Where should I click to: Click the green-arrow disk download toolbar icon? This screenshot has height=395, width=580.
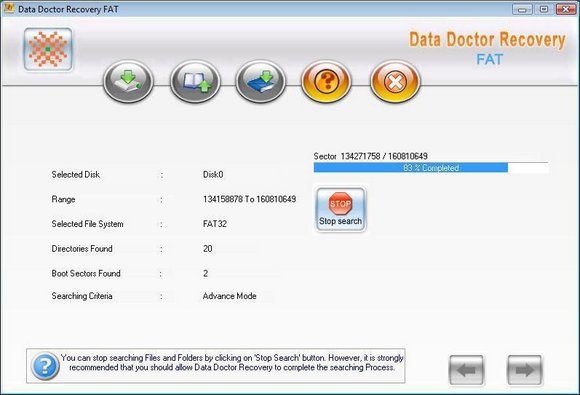click(x=128, y=81)
